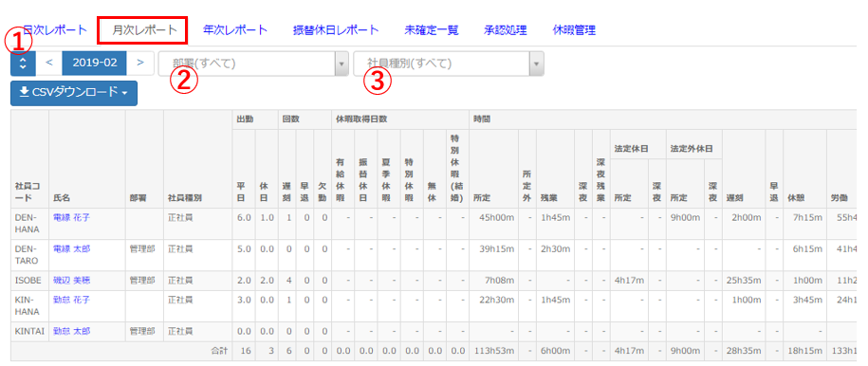Open employee link 電線 花子
Image resolution: width=868 pixels, height=366 pixels.
click(x=71, y=217)
